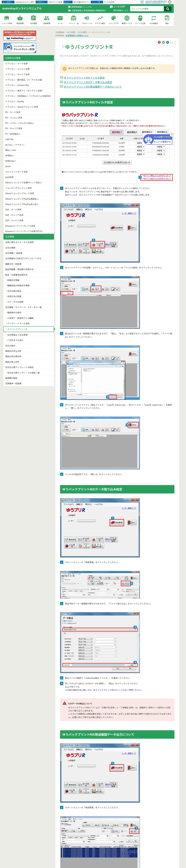186x868 pixels.
Task: Open the ネットde診断 top link
Action: coord(109,2)
